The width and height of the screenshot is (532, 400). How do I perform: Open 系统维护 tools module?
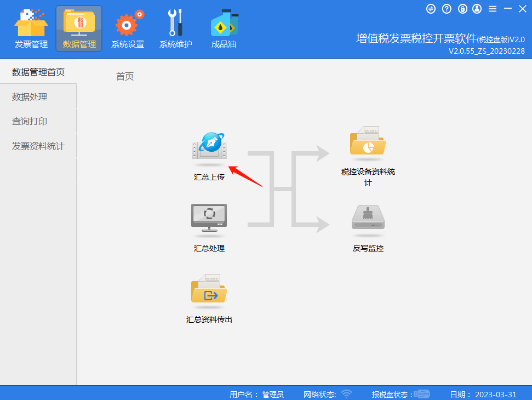[x=176, y=29]
